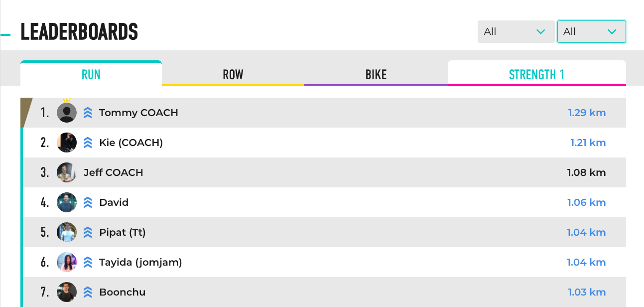Screen dimensions: 644x307
Task: Click Tayida (jomjam)'s profile avatar
Action: pos(67,262)
